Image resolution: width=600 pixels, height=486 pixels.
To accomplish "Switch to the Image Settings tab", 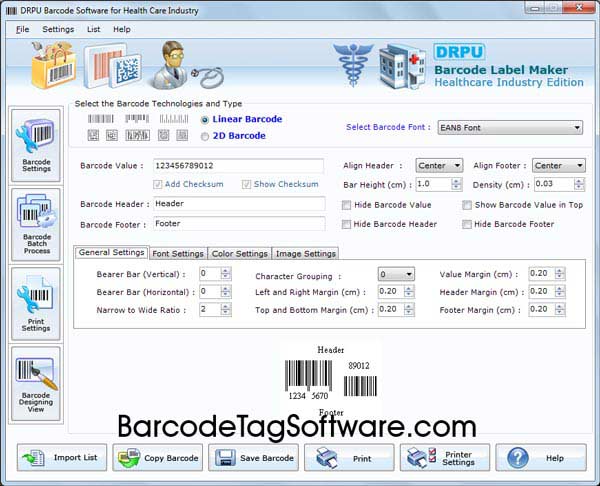I will (305, 254).
